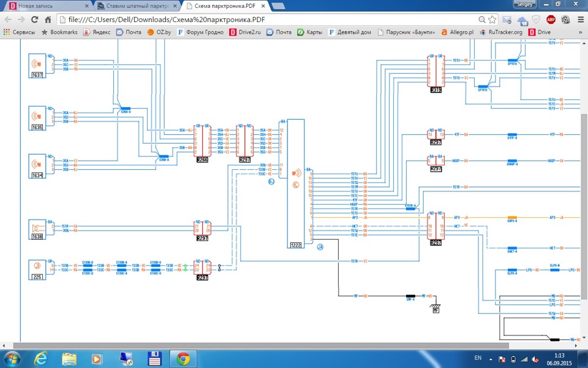Open the Adblock Plus ABP extension
The height and width of the screenshot is (368, 588).
551,20
